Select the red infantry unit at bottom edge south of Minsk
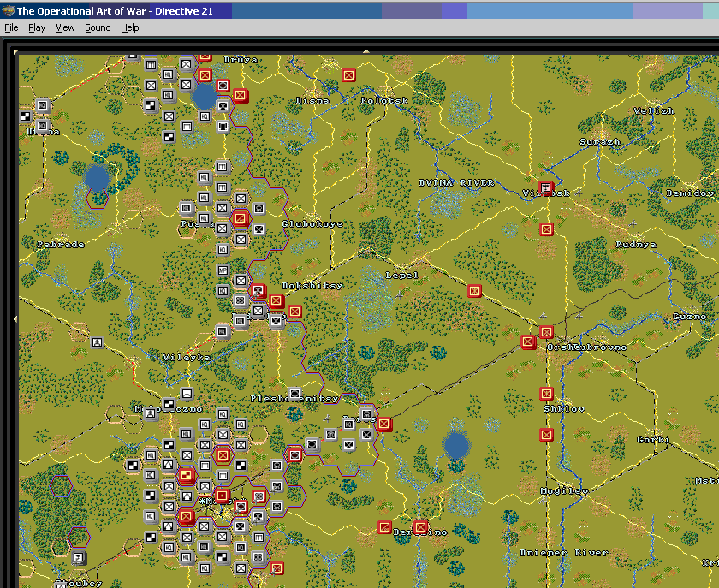Viewport: 719px width, 588px height. [x=276, y=568]
